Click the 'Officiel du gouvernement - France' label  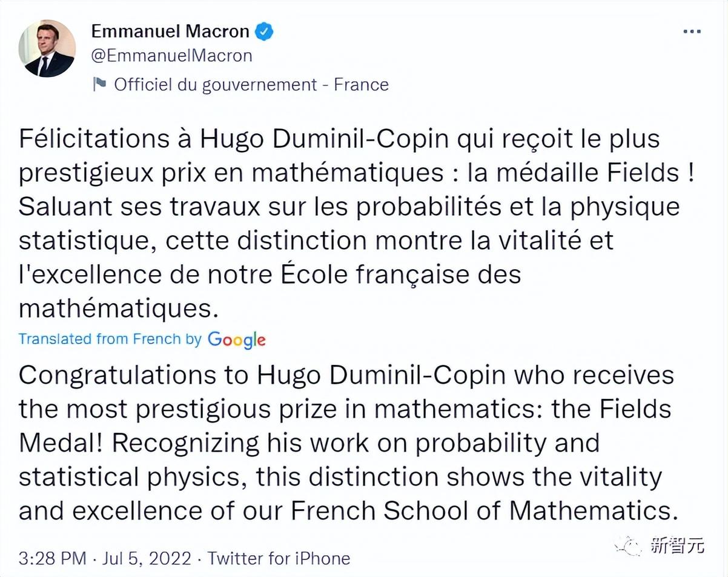pyautogui.click(x=251, y=84)
